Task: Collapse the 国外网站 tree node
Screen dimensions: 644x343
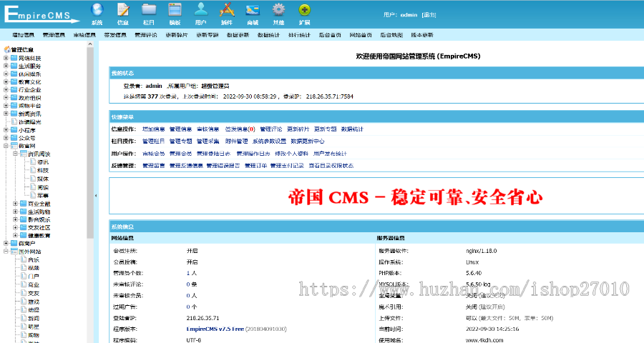Action: pyautogui.click(x=6, y=252)
